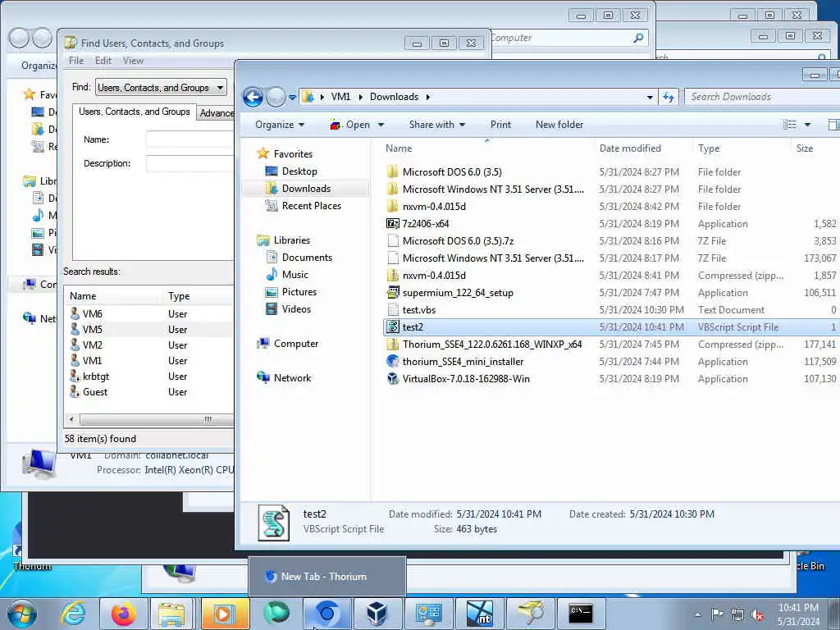Click VM in the Downloads address breadcrumb

(x=340, y=97)
